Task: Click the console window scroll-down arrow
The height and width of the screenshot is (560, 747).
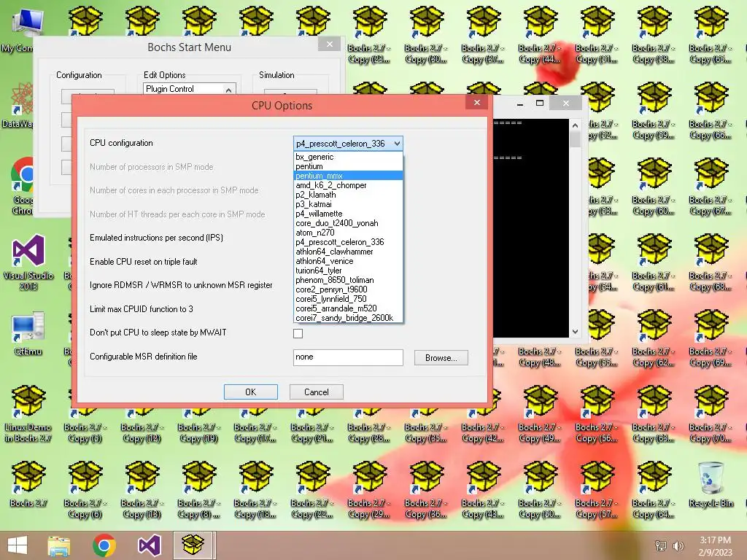Action: point(575,332)
